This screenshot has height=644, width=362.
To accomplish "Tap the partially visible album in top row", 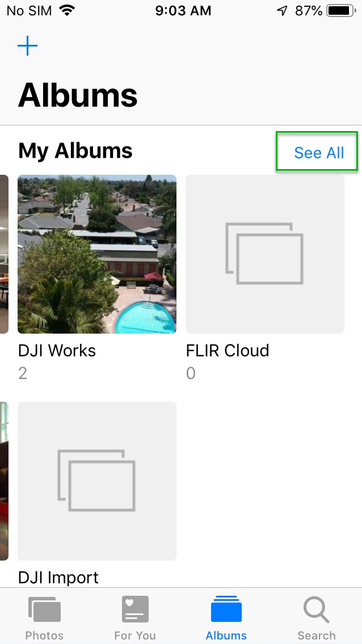I will 4,254.
